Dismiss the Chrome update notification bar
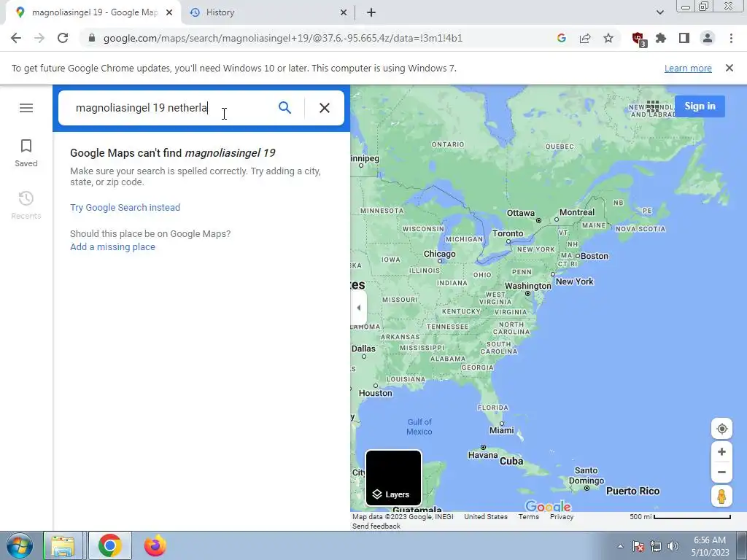The image size is (747, 560). click(x=729, y=68)
